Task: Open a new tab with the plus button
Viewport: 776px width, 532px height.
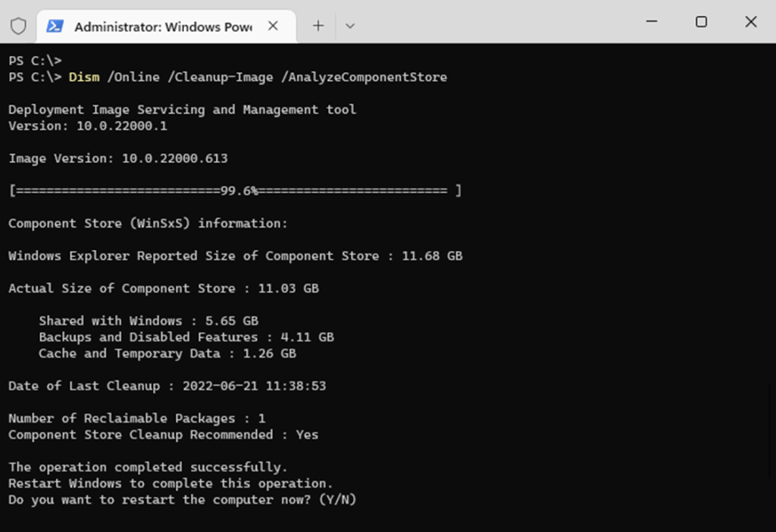Action: tap(318, 26)
